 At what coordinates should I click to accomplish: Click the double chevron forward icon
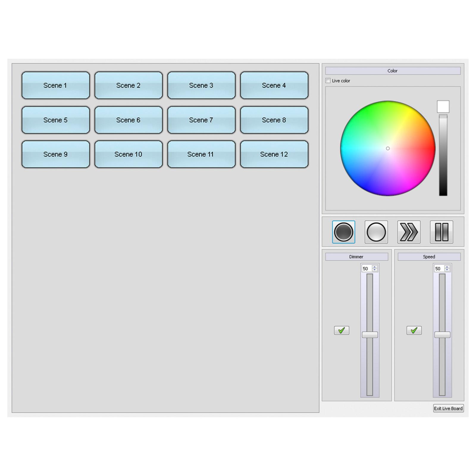point(409,232)
